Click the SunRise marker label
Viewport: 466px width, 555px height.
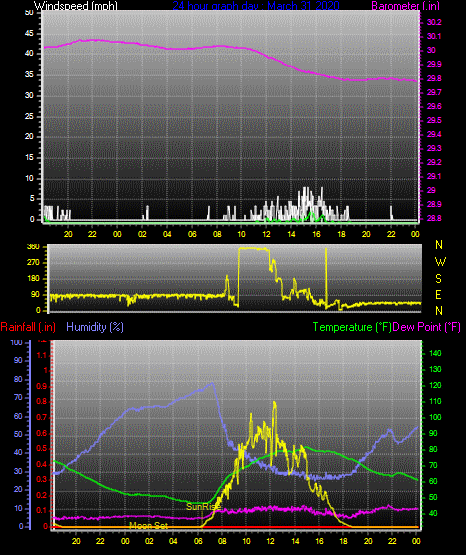coord(203,507)
